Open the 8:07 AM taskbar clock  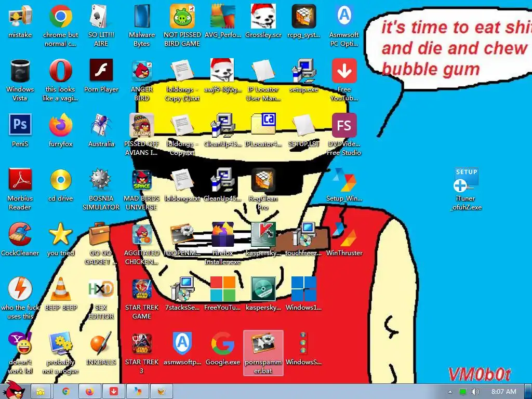tap(503, 392)
